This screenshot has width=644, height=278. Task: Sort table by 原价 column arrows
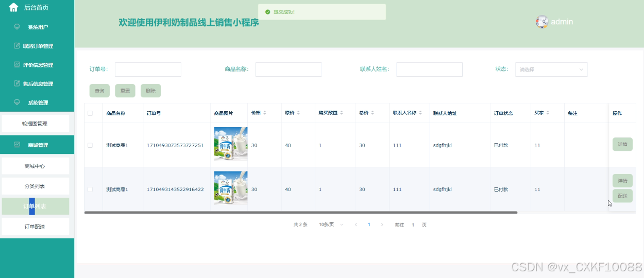coord(298,113)
